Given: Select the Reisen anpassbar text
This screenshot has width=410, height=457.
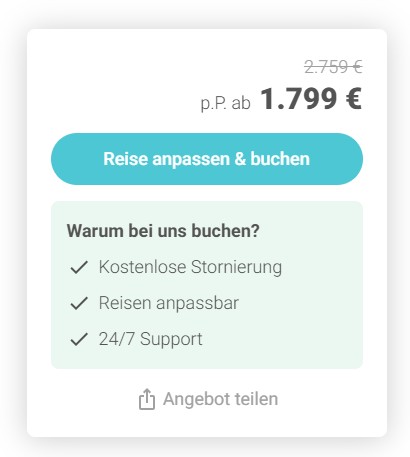Looking at the screenshot, I should [169, 303].
